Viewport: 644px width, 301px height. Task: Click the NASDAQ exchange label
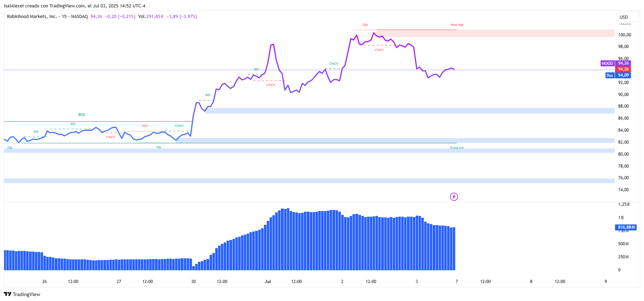tap(79, 17)
